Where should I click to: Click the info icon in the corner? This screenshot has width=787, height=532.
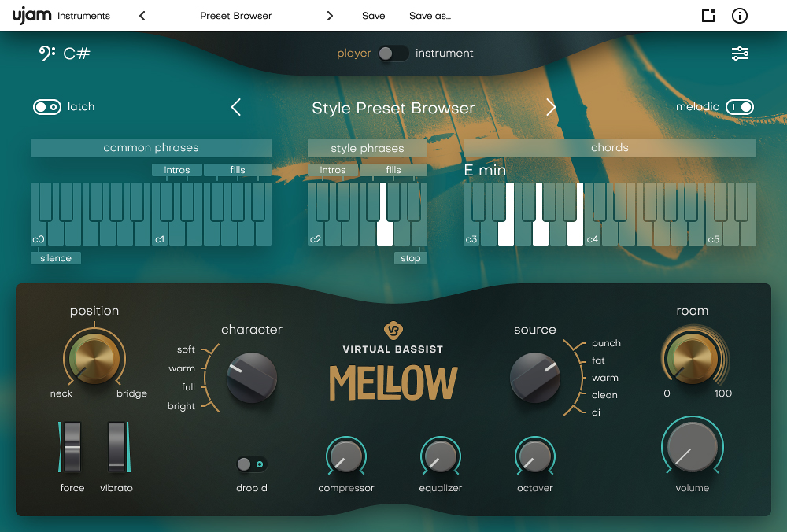point(738,15)
